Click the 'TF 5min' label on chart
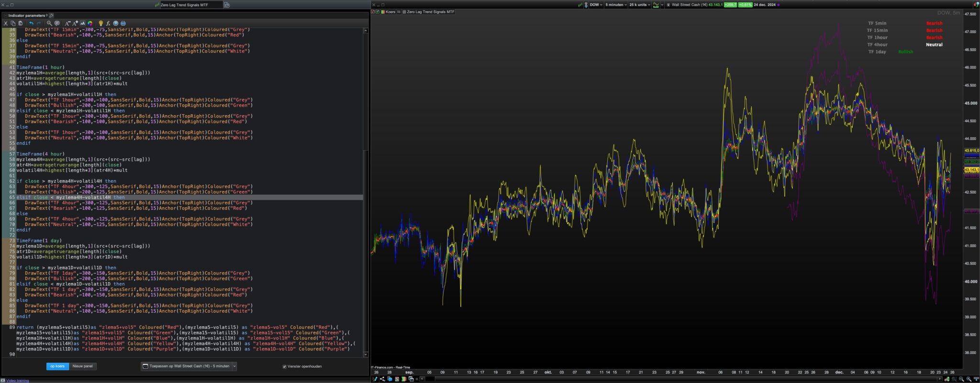The height and width of the screenshot is (383, 980). pyautogui.click(x=877, y=23)
